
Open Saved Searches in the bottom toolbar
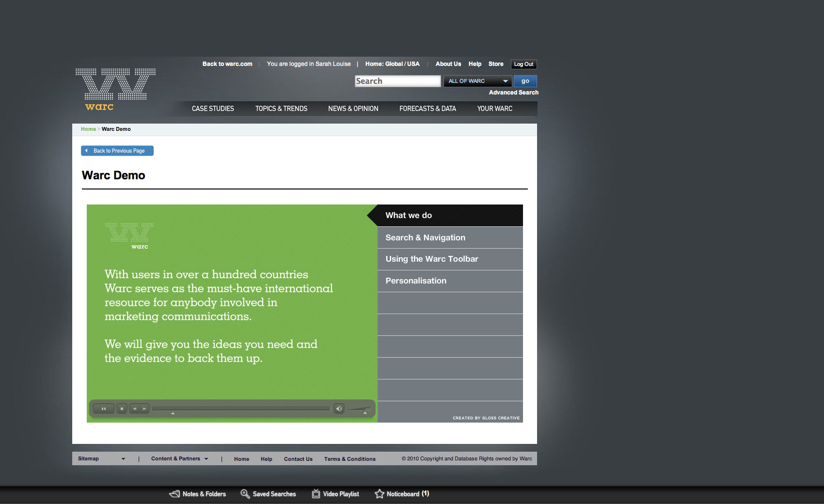click(268, 494)
